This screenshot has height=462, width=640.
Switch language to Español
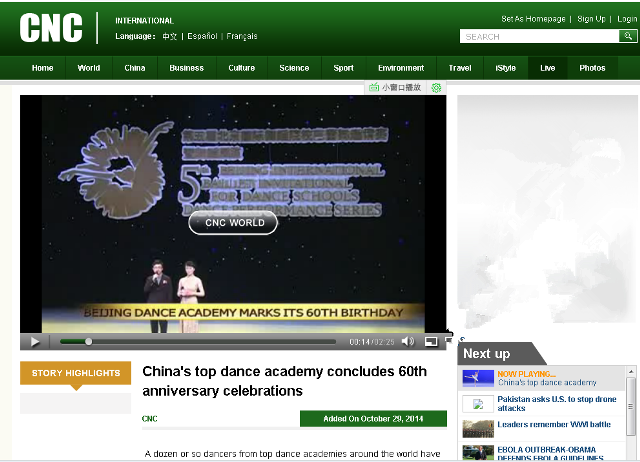pyautogui.click(x=202, y=36)
